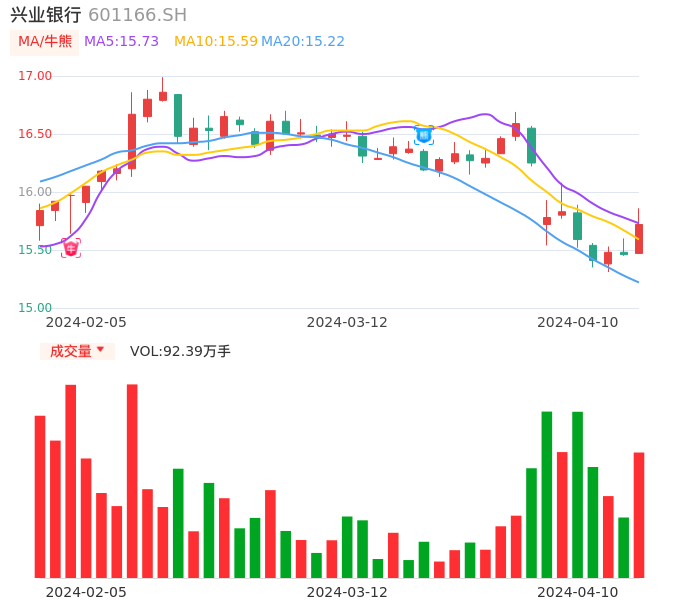The width and height of the screenshot is (686, 606).
Task: Click the 兴业银行 stock name title
Action: click(x=46, y=15)
